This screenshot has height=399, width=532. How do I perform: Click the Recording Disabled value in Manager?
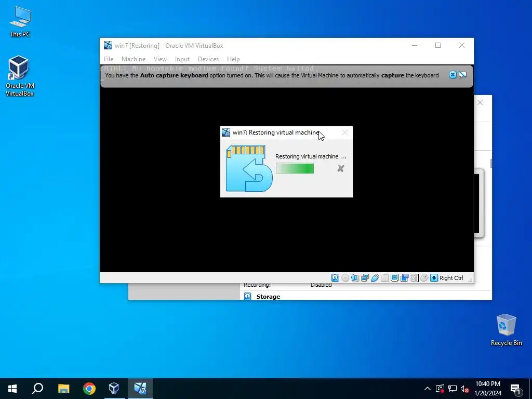tap(321, 285)
